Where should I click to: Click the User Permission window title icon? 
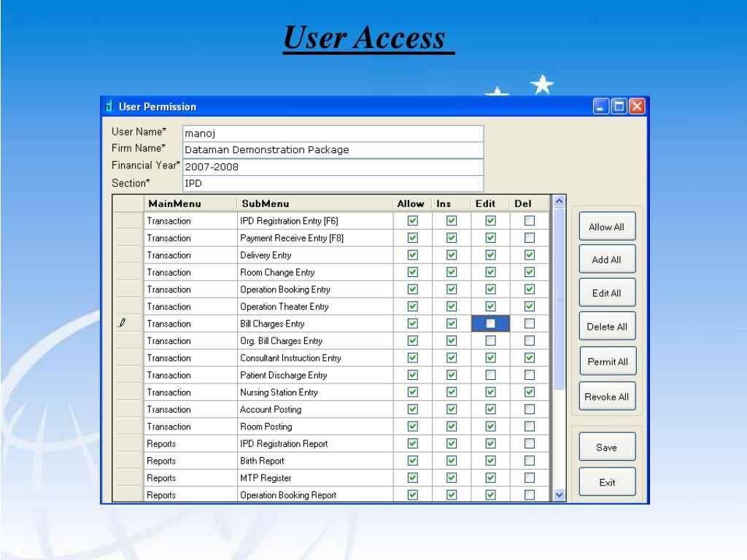pyautogui.click(x=109, y=106)
